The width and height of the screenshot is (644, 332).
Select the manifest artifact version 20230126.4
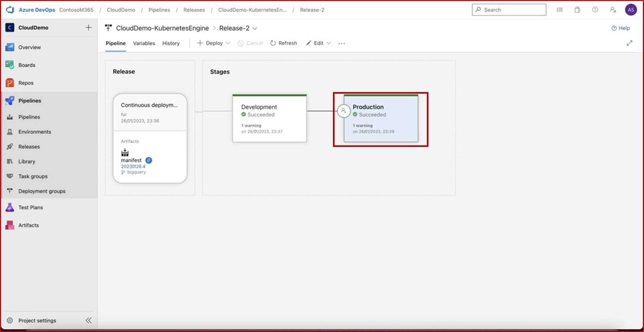(x=133, y=166)
